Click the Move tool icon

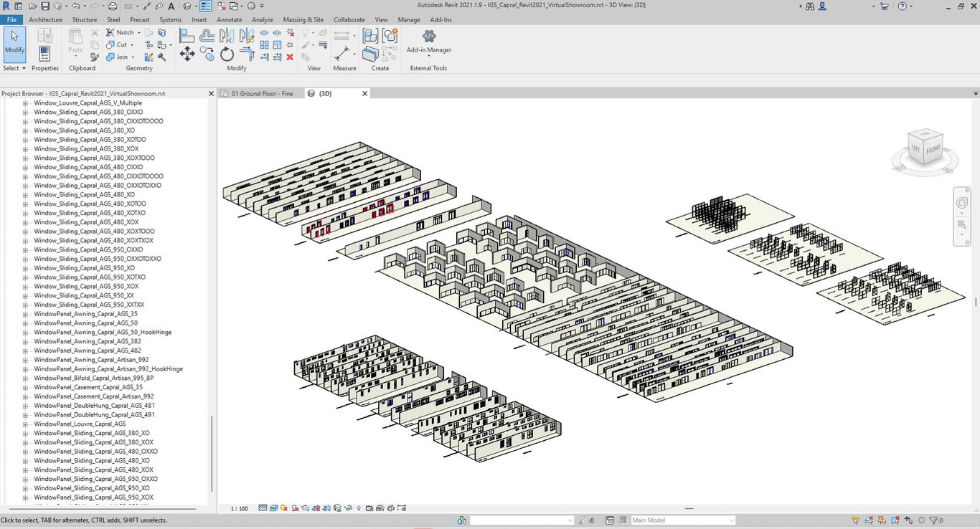tap(187, 54)
